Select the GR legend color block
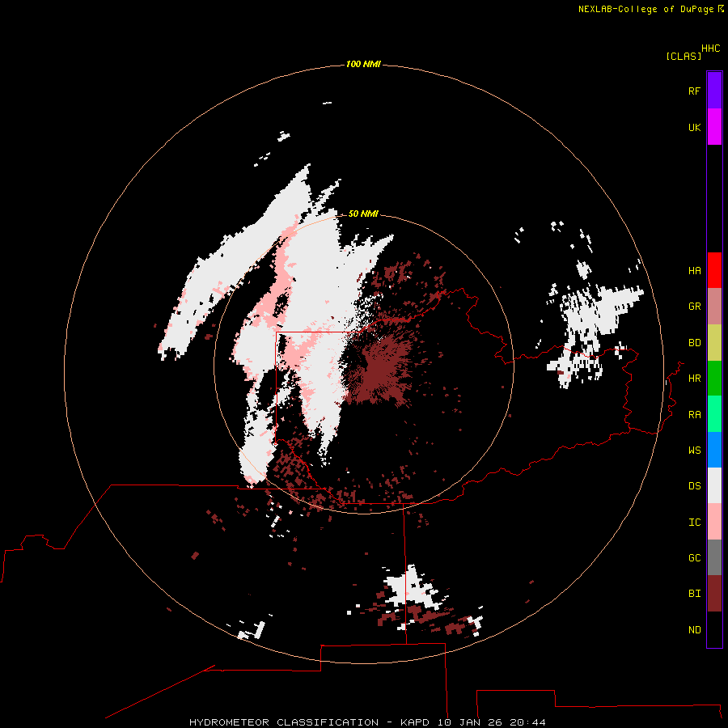The height and width of the screenshot is (728, 728). click(x=714, y=307)
